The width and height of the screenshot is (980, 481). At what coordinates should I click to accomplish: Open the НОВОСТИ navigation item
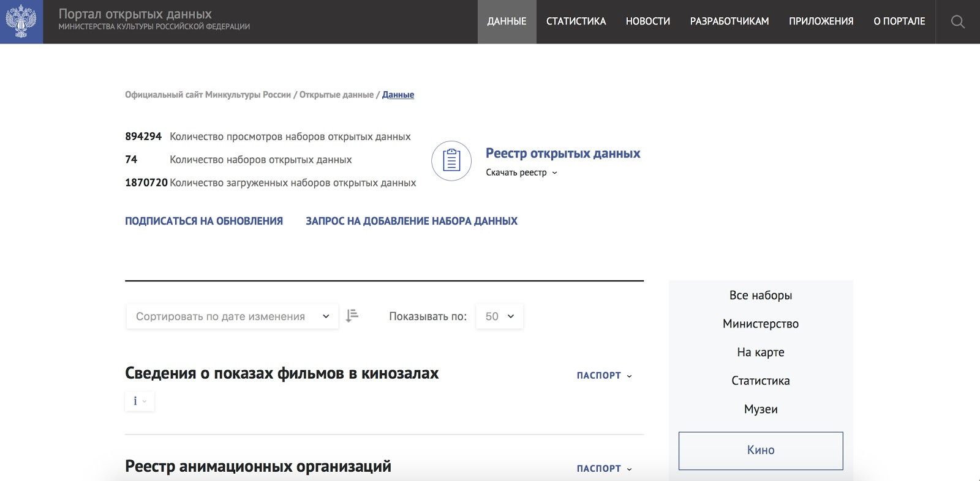647,21
